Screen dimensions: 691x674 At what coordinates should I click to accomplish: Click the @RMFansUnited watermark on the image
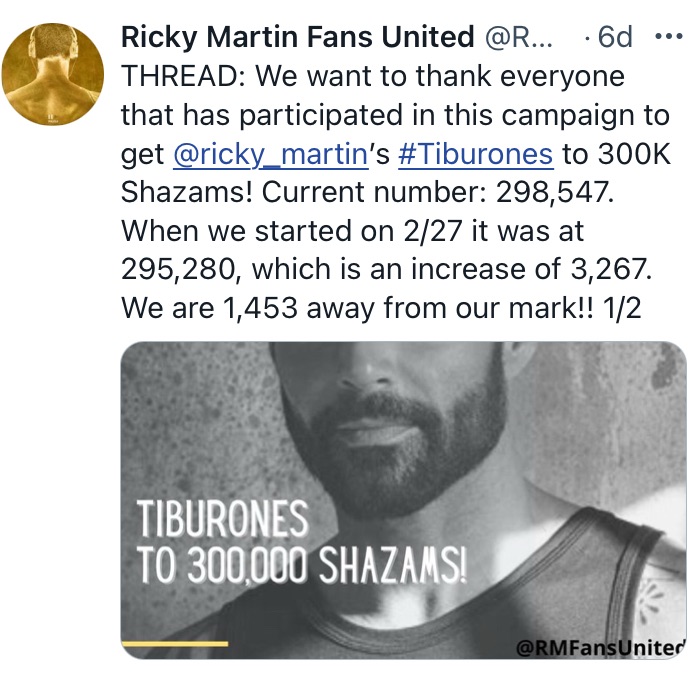click(600, 648)
